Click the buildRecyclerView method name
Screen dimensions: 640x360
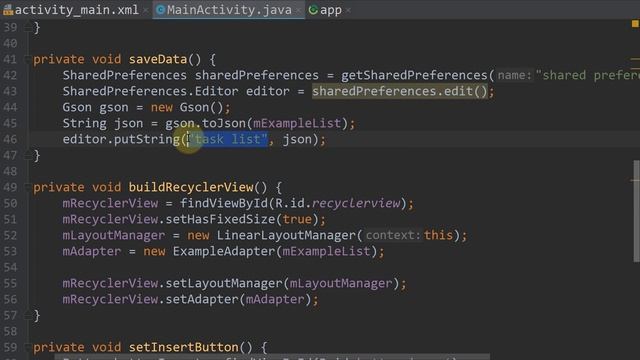[191, 187]
